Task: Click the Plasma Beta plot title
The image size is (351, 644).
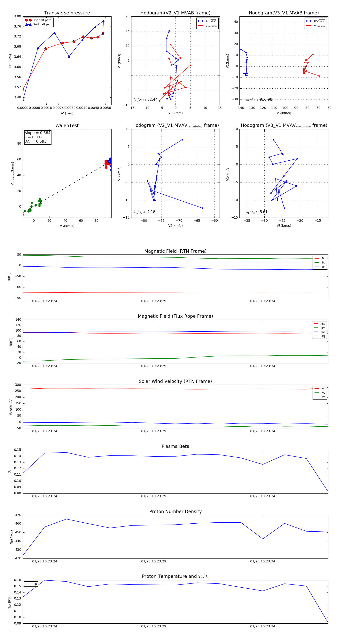Action: point(175,447)
